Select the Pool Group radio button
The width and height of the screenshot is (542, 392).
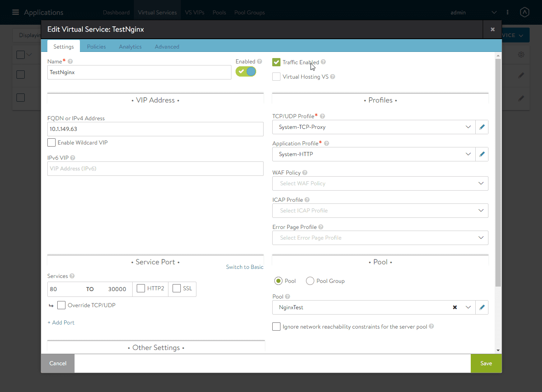(x=310, y=281)
